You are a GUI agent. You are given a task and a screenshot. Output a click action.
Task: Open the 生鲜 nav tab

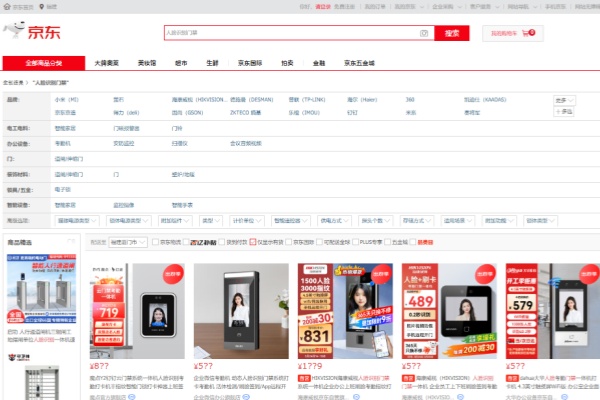coord(212,63)
